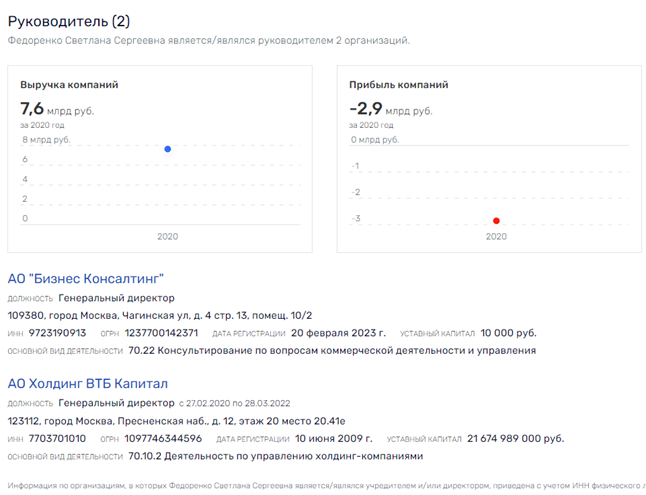Select charter capital 21 674 989 000 руб.
Screen dimensions: 646x495
[515, 439]
